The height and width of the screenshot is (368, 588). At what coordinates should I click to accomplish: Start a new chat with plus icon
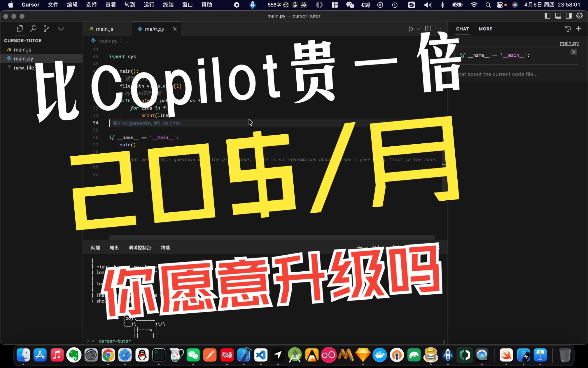(x=578, y=29)
